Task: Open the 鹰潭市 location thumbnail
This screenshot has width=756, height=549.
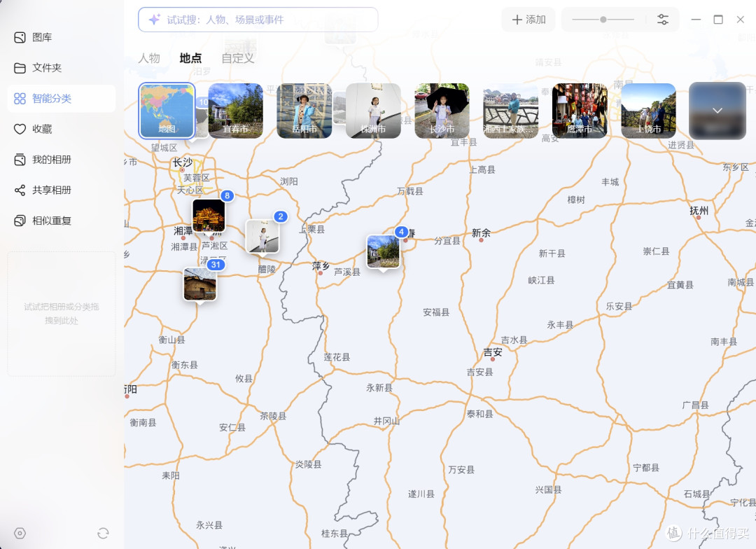Action: click(580, 111)
